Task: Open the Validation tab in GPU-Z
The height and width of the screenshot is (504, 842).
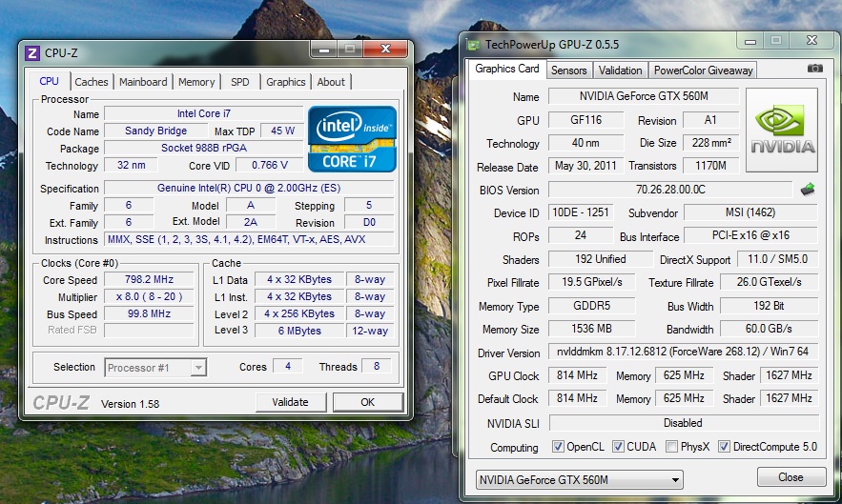Action: (620, 71)
